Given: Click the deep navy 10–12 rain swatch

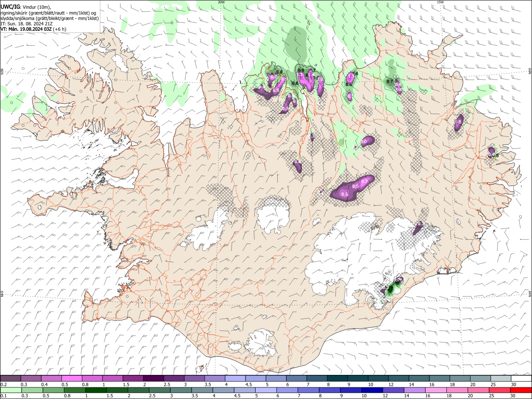Looking at the screenshot, I should pyautogui.click(x=372, y=390).
